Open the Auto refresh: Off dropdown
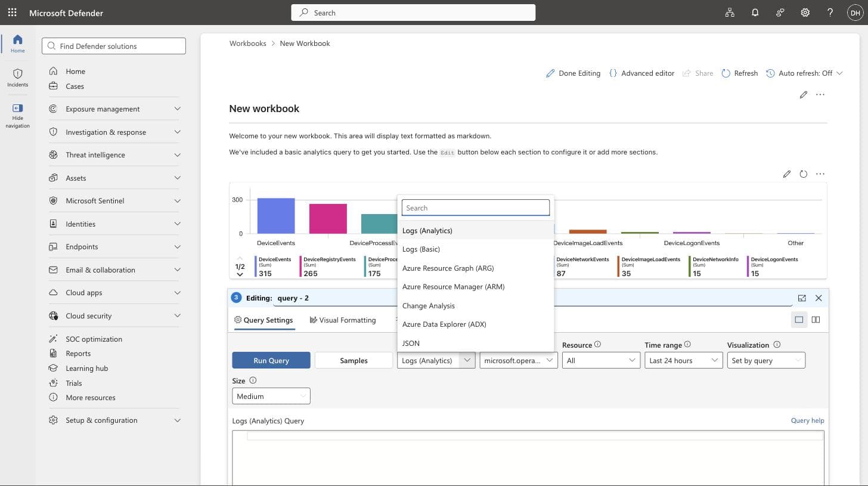This screenshot has width=868, height=486. pos(804,73)
